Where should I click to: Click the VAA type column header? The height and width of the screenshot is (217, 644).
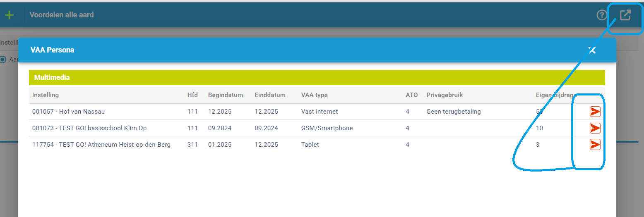315,95
